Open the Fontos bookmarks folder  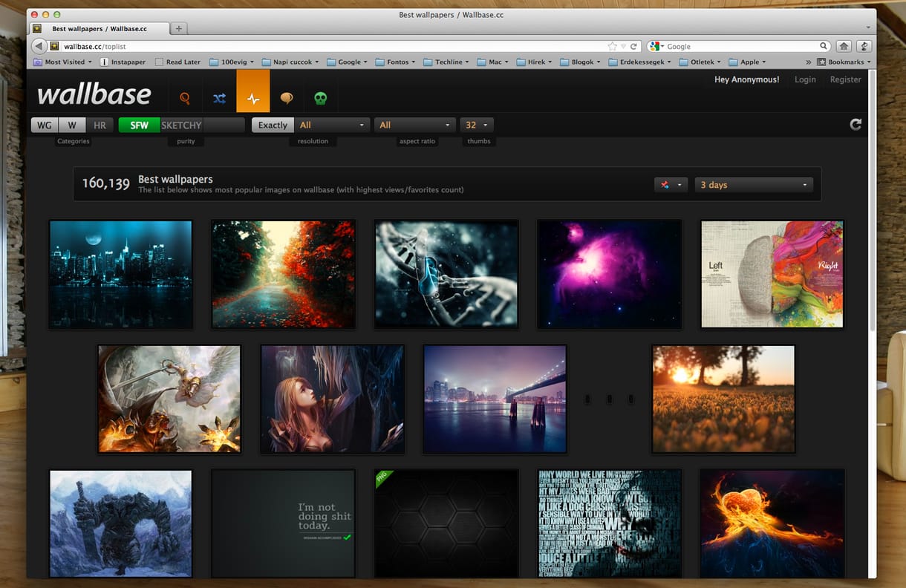(x=395, y=62)
